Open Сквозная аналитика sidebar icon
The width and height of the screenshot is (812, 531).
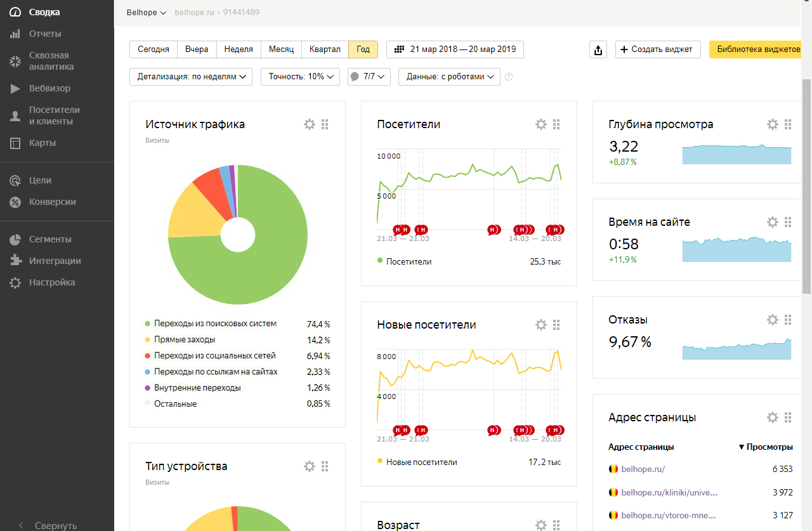[x=15, y=61]
